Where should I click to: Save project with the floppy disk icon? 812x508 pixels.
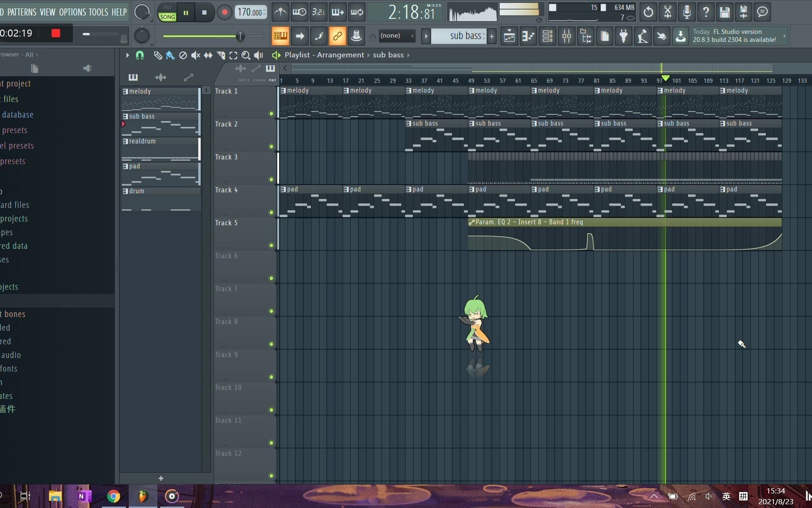[x=725, y=12]
